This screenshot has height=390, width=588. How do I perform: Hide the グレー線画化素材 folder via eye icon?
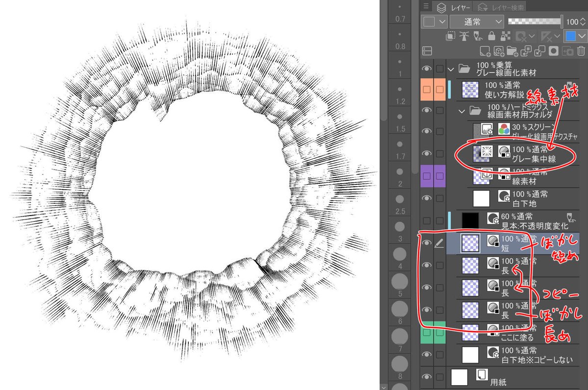tap(427, 69)
